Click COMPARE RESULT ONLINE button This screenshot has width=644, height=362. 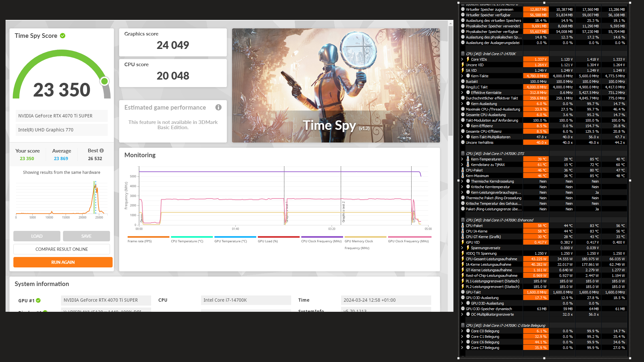coord(61,249)
